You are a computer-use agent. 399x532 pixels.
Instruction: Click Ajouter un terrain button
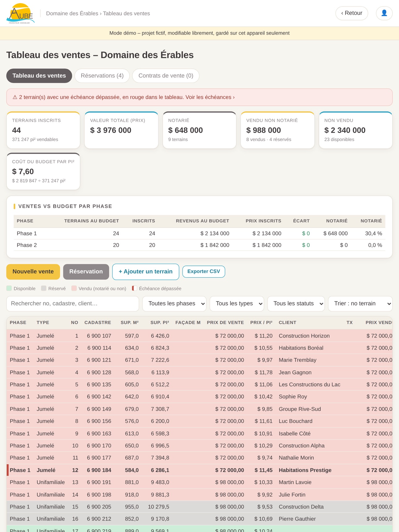pyautogui.click(x=146, y=272)
